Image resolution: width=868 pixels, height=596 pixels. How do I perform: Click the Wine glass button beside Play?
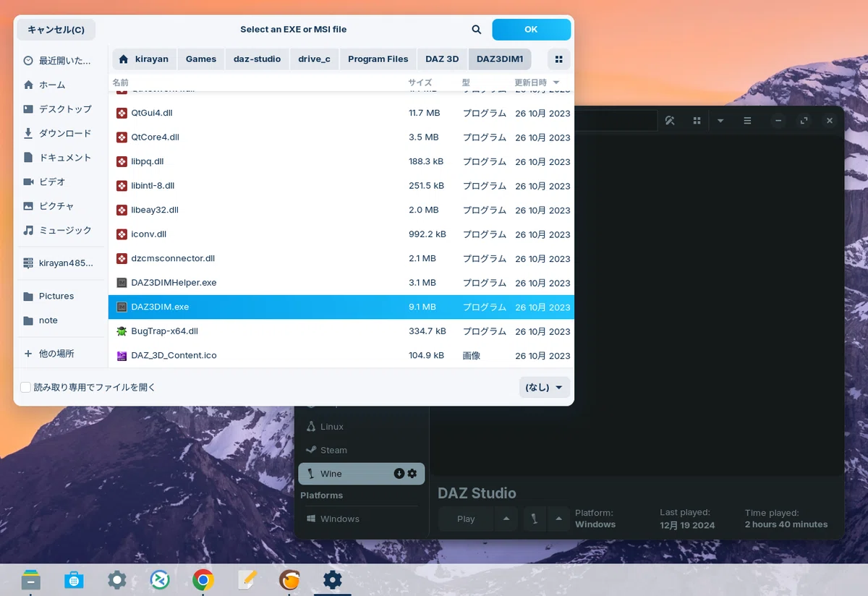tap(534, 519)
